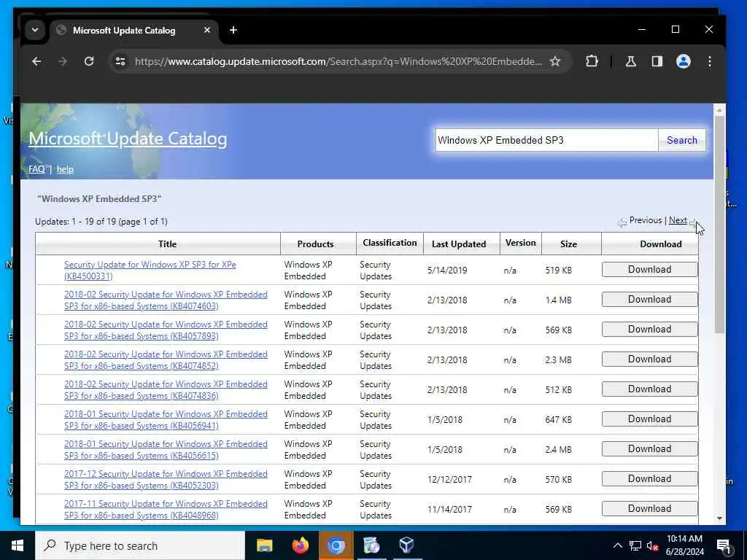The image size is (747, 560).
Task: Download the KB4074603 update
Action: tap(649, 300)
